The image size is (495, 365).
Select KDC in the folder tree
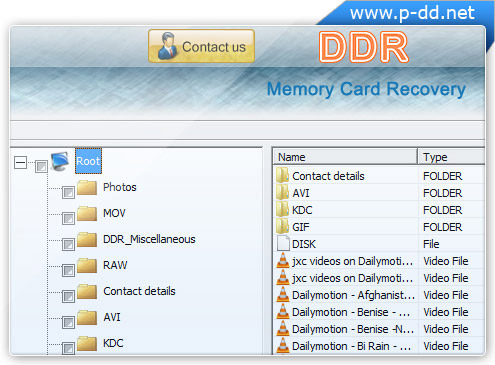click(113, 343)
